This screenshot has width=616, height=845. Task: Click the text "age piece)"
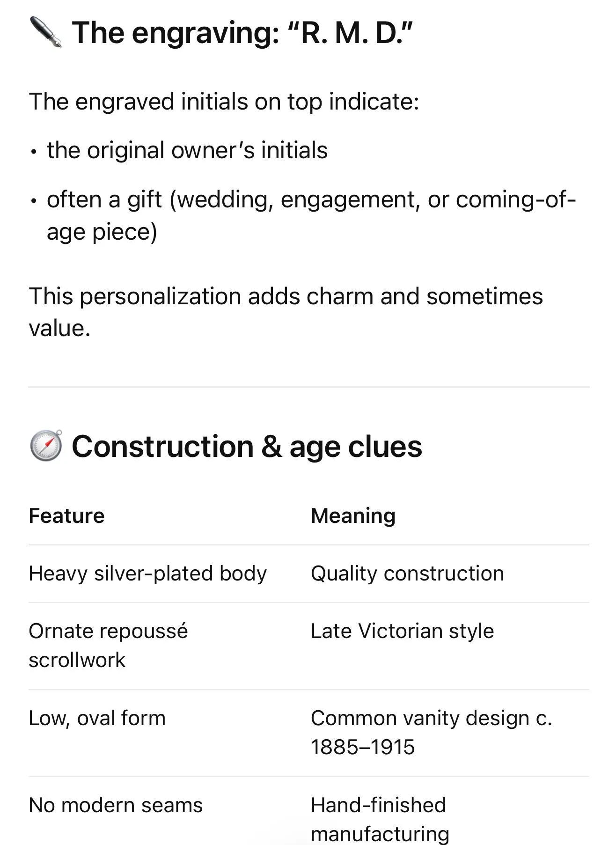click(x=102, y=232)
